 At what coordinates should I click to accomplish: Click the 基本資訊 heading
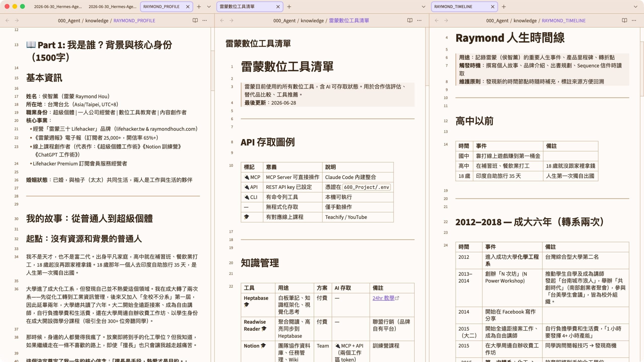[44, 78]
